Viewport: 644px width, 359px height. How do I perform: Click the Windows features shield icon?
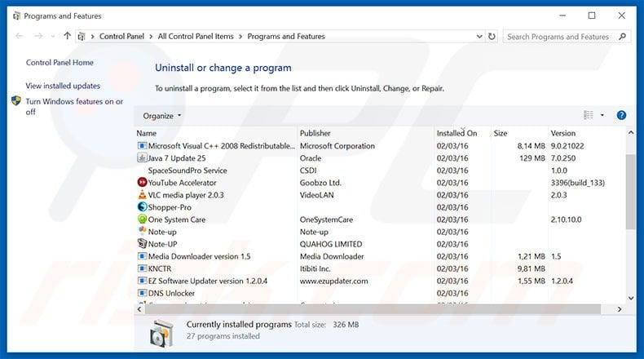tap(16, 100)
